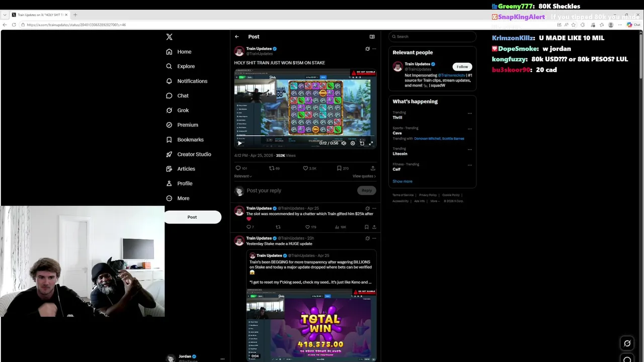This screenshot has height=362, width=644.
Task: Click the Articles icon in sidebar
Action: click(169, 169)
